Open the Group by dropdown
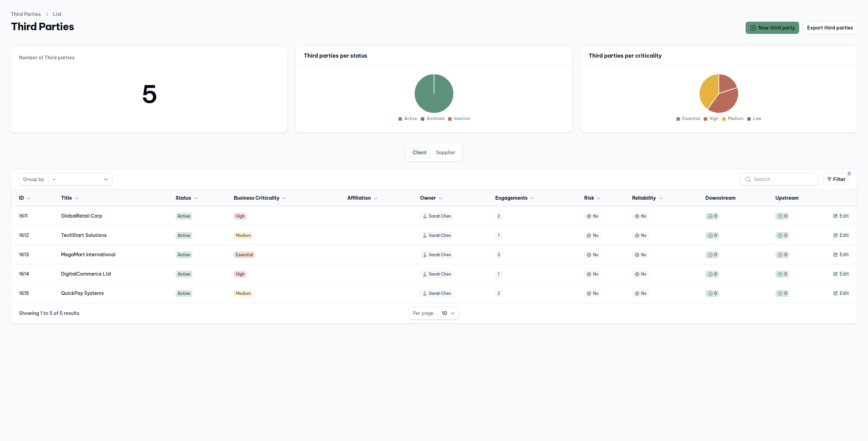 click(80, 179)
